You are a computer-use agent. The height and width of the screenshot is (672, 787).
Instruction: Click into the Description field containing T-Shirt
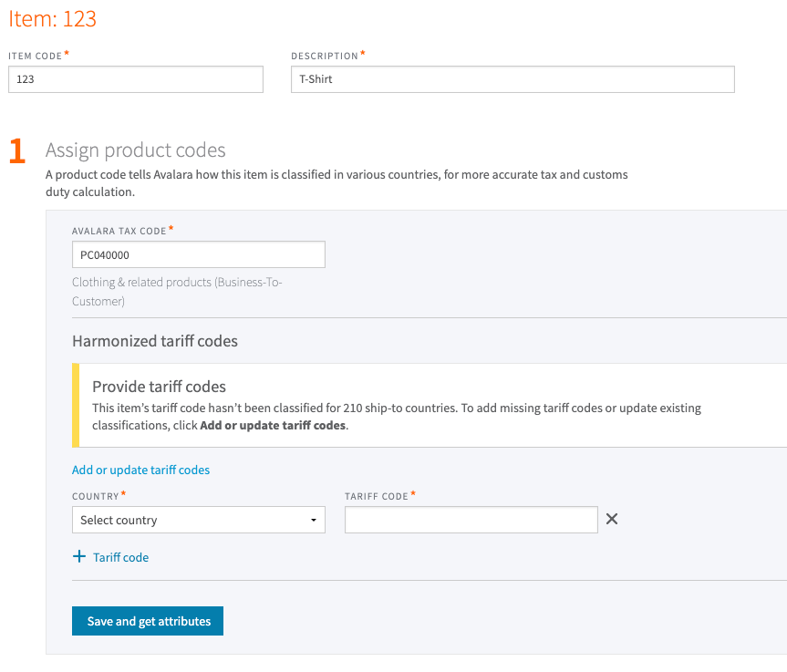coord(513,79)
